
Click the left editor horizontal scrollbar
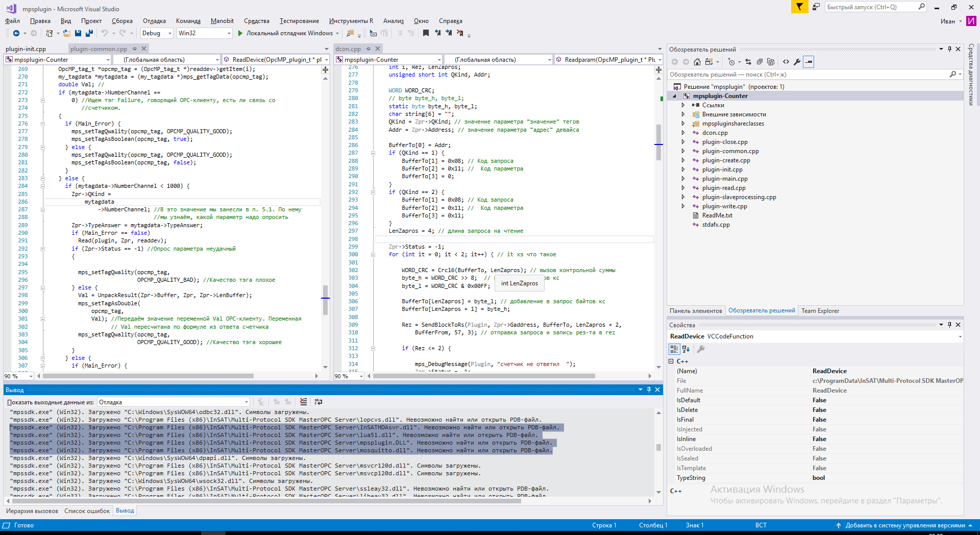click(x=148, y=376)
